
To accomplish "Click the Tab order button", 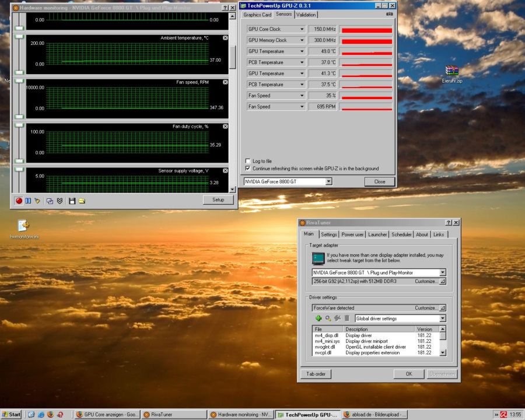I will click(316, 374).
